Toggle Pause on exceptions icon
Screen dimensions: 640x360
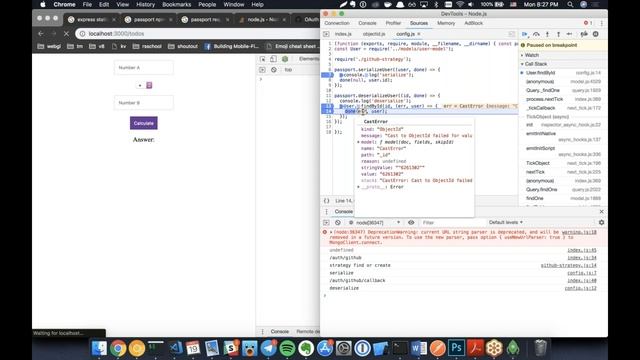pos(596,34)
